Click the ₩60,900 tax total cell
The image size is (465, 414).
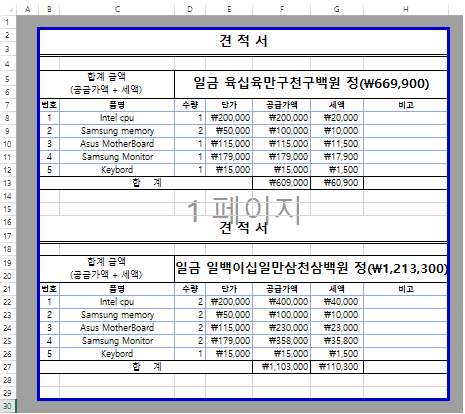click(x=337, y=183)
